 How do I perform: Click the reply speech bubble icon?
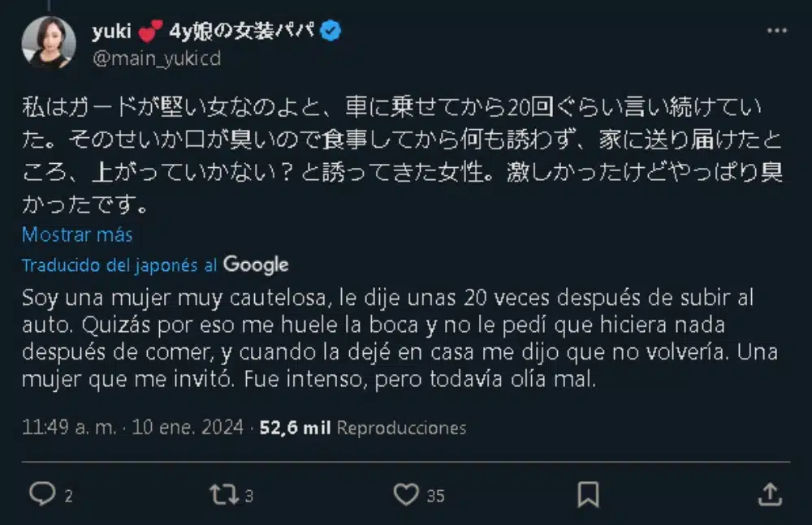coord(41,493)
